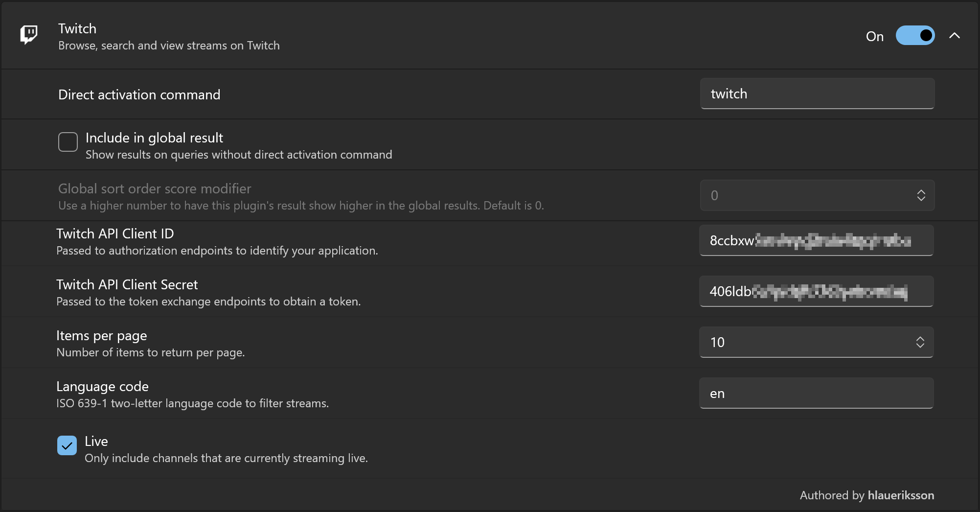This screenshot has height=512, width=980.
Task: Click the Twitch API Client ID field
Action: click(816, 240)
